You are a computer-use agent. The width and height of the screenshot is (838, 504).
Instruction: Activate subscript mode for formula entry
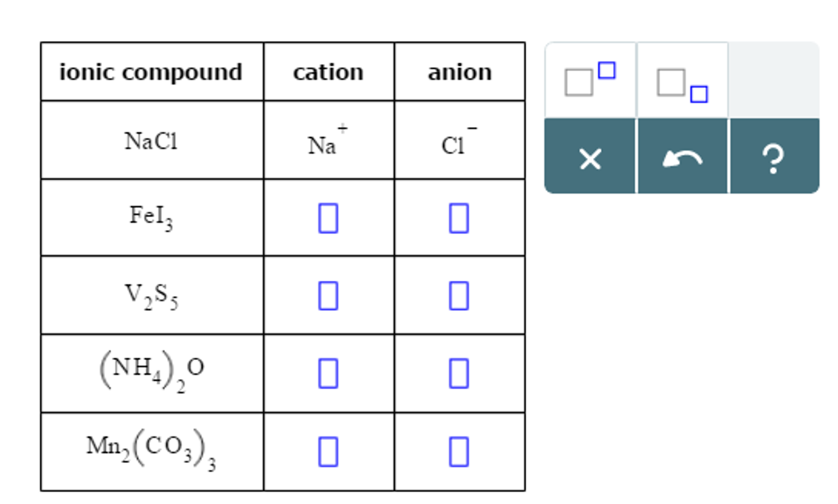pos(682,82)
